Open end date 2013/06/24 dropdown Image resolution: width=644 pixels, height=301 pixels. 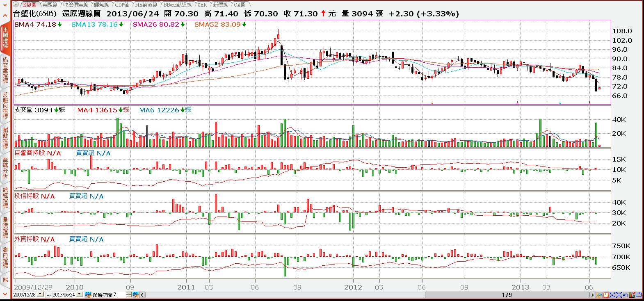pyautogui.click(x=80, y=294)
